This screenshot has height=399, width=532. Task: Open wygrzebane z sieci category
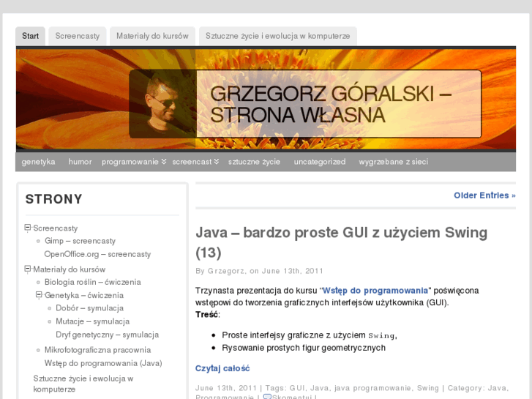(394, 162)
